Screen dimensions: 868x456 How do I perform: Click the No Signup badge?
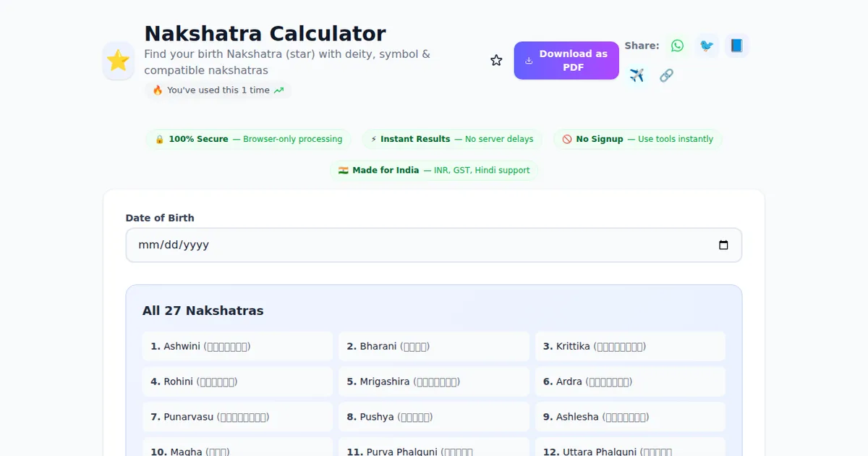pyautogui.click(x=637, y=139)
